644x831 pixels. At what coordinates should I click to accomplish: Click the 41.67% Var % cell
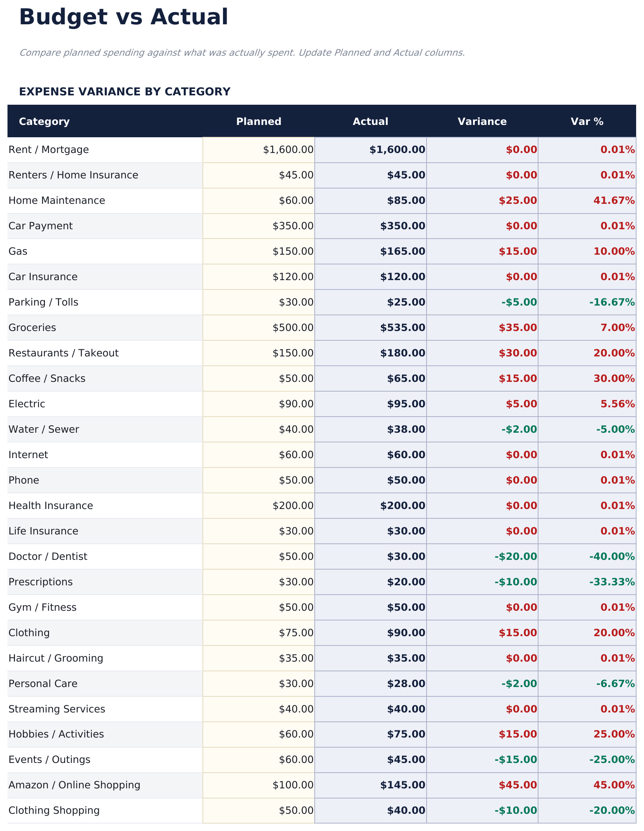[586, 200]
